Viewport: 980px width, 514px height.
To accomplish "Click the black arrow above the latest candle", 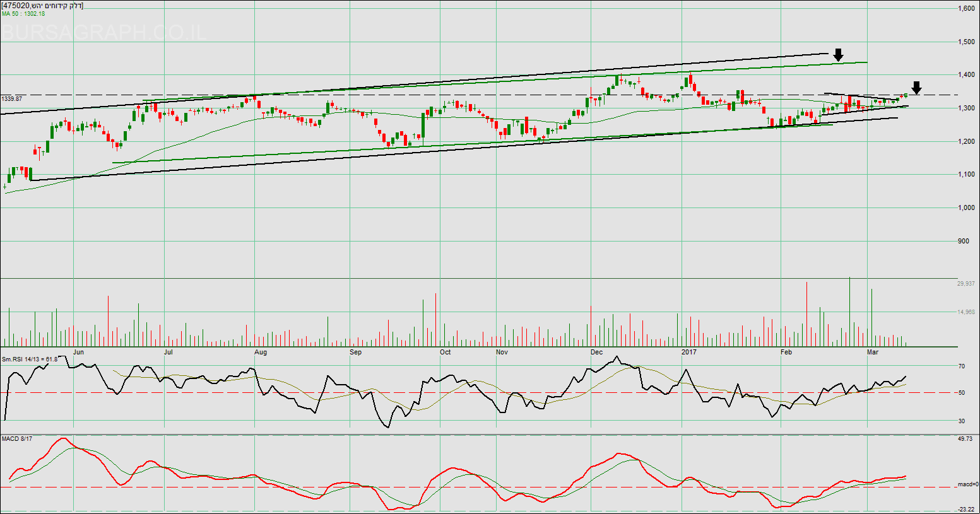I will (x=916, y=88).
